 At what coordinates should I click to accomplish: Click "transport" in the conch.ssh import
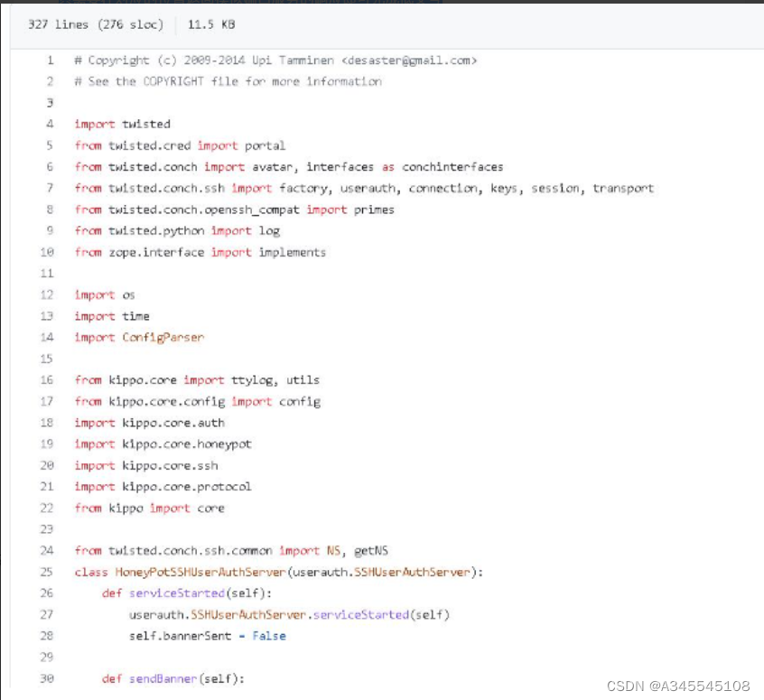623,188
